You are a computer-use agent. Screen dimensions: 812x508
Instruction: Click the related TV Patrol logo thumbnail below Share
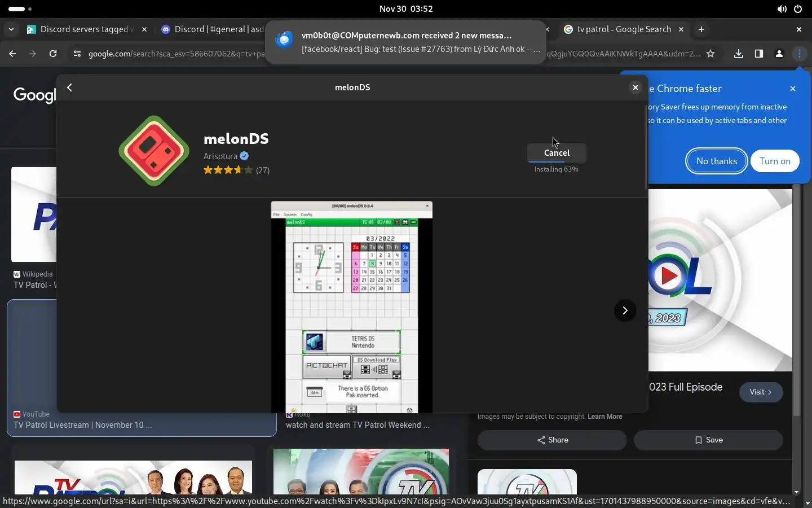(527, 481)
